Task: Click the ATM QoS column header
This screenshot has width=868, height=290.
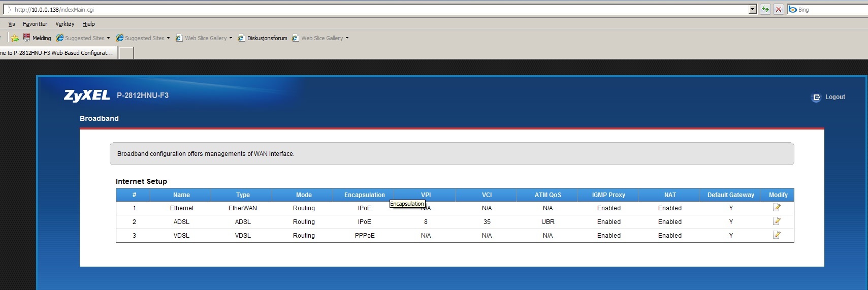Action: 548,195
